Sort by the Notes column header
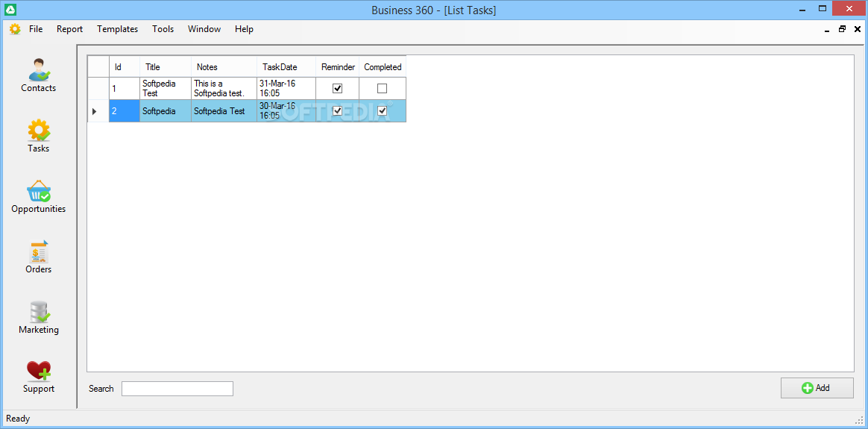 point(224,67)
